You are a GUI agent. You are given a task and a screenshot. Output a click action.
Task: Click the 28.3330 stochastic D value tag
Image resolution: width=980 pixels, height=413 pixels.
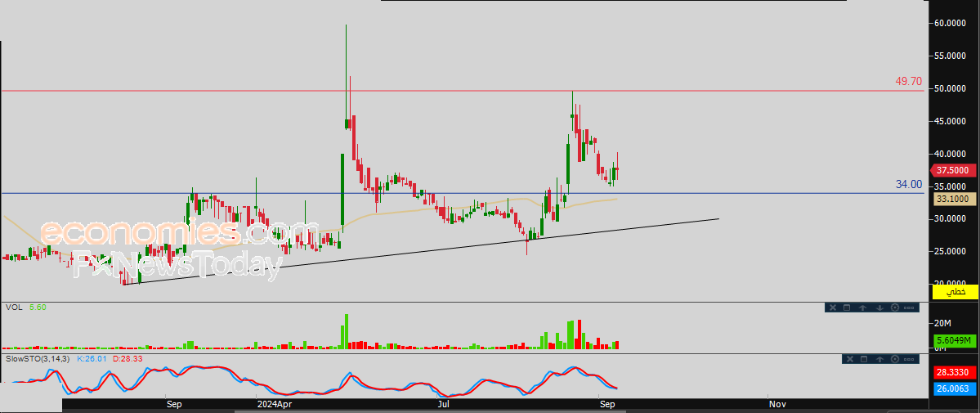click(x=954, y=372)
